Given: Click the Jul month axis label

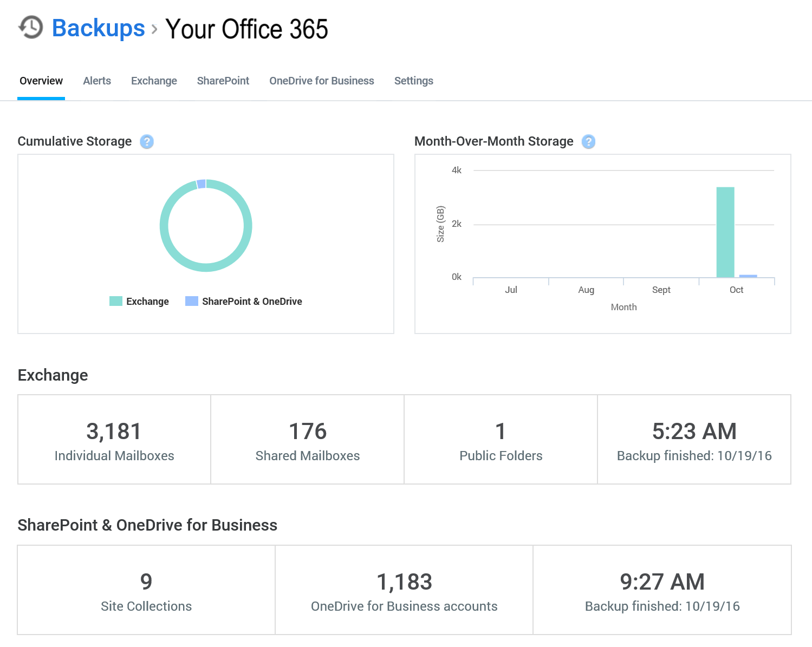Looking at the screenshot, I should (511, 290).
